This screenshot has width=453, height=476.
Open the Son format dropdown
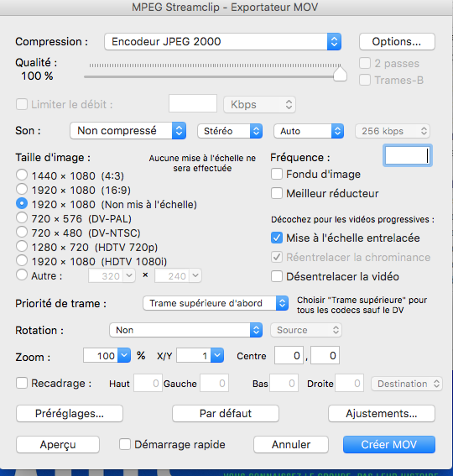128,131
